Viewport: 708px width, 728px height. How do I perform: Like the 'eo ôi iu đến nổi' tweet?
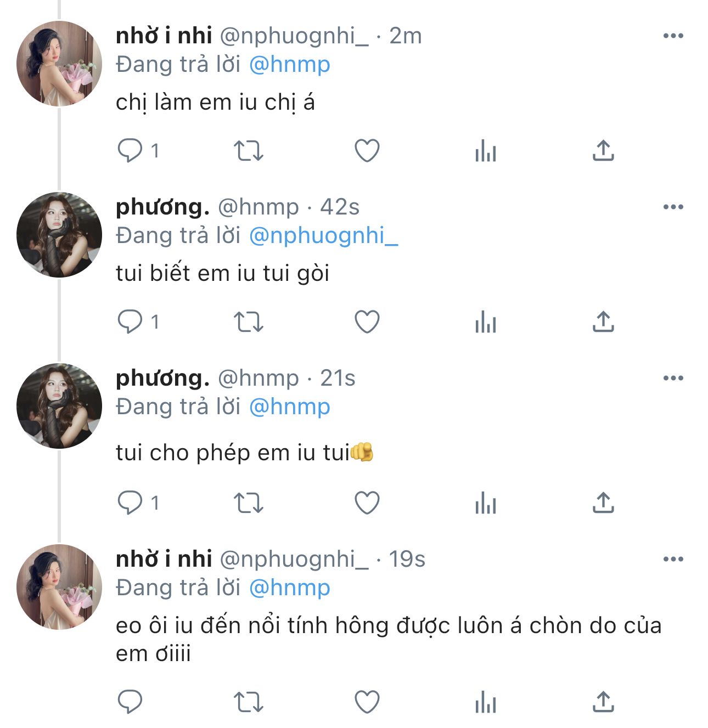pyautogui.click(x=367, y=701)
